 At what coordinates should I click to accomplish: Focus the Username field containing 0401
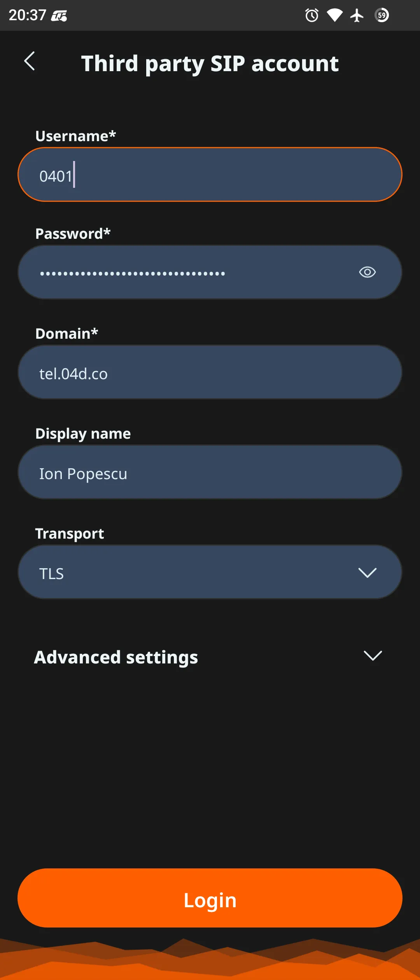[210, 175]
